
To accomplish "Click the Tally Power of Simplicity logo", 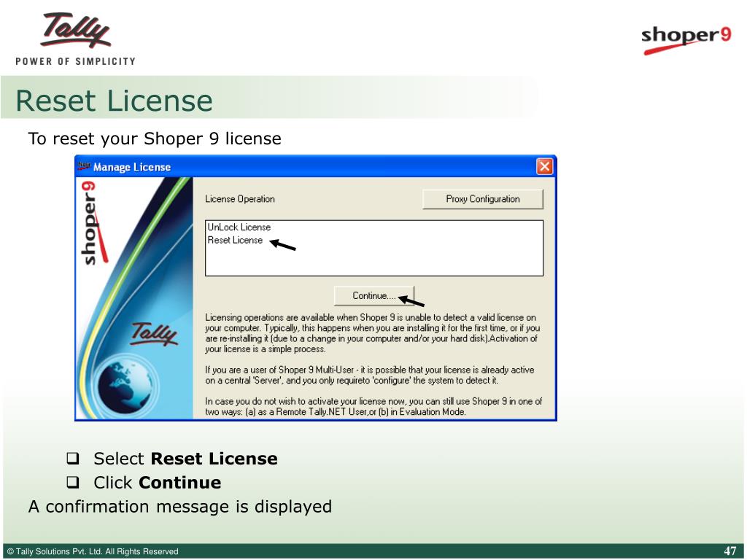I will 75,39.
